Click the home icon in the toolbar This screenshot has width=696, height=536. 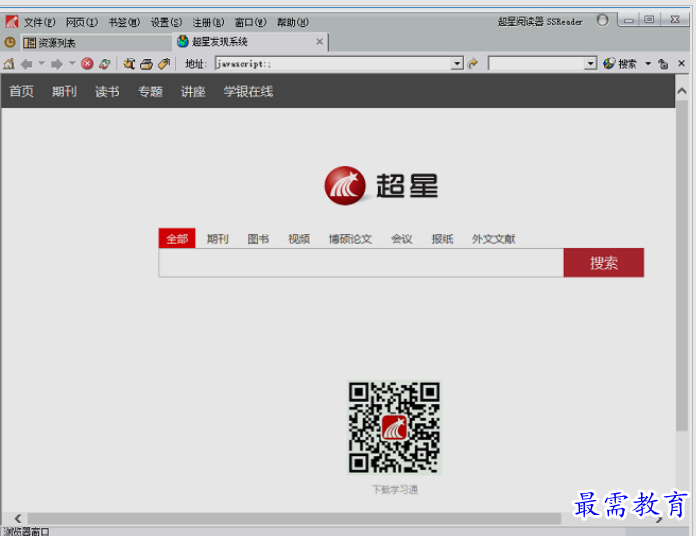tap(9, 64)
